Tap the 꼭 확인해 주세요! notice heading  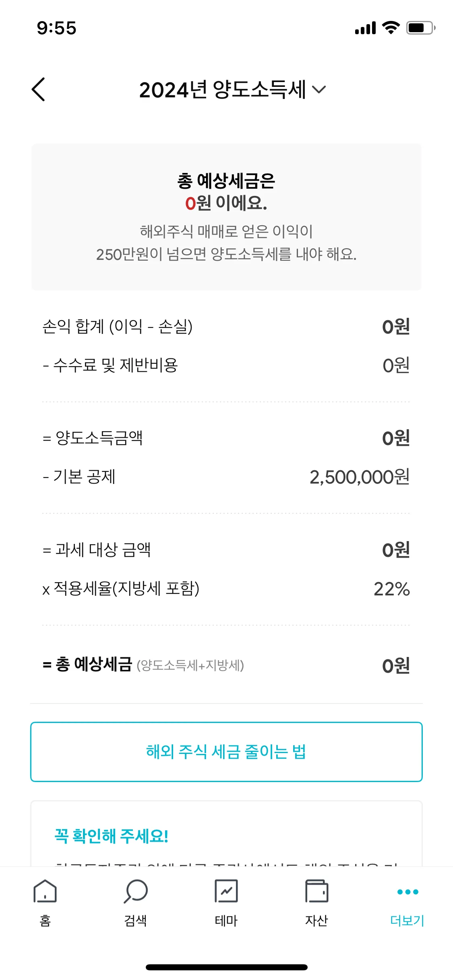pyautogui.click(x=112, y=836)
